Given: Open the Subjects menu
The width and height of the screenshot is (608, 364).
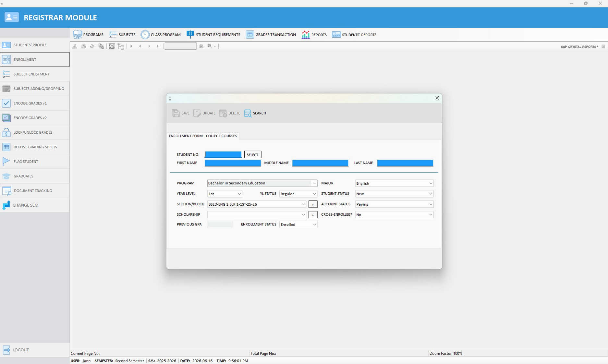Looking at the screenshot, I should pos(122,35).
